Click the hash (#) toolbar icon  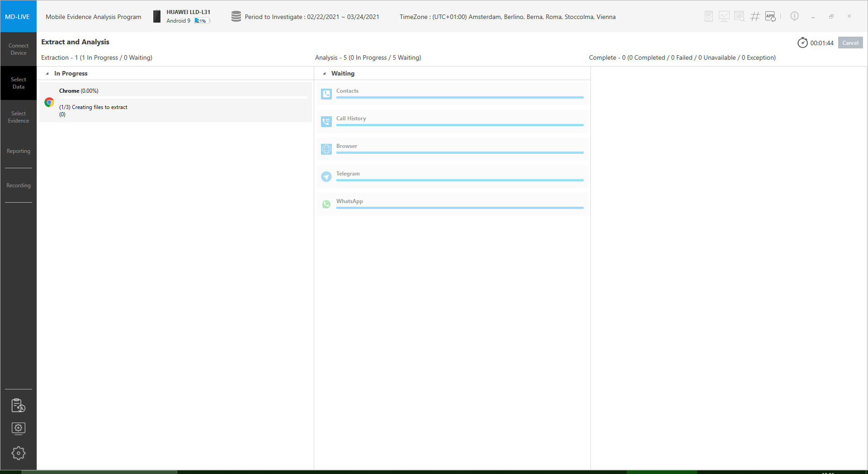(755, 17)
